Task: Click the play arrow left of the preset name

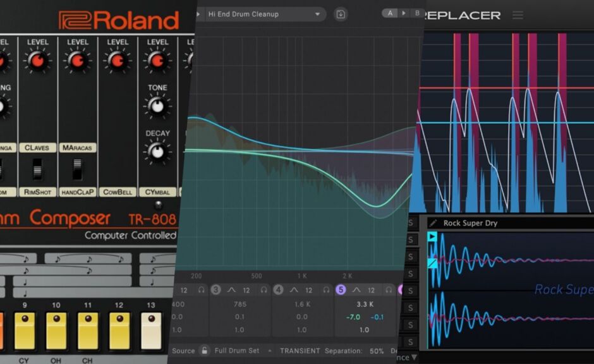Action: [x=198, y=15]
